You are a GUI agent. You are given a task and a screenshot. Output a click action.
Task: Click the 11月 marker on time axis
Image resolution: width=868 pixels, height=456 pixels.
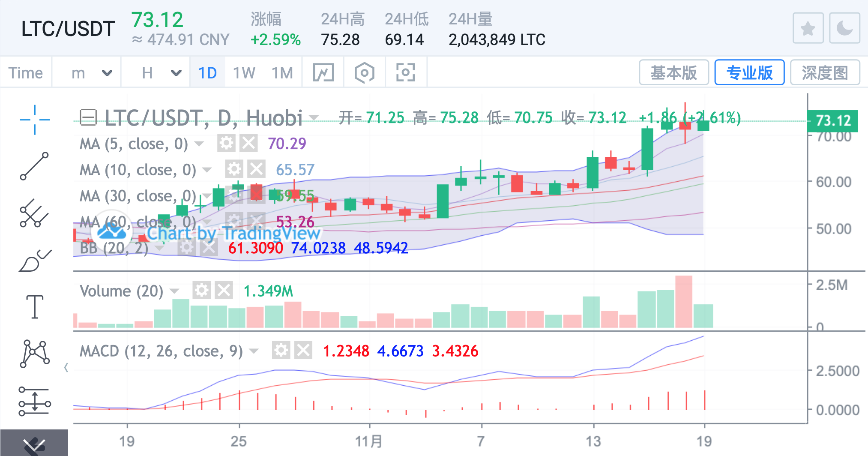(369, 441)
